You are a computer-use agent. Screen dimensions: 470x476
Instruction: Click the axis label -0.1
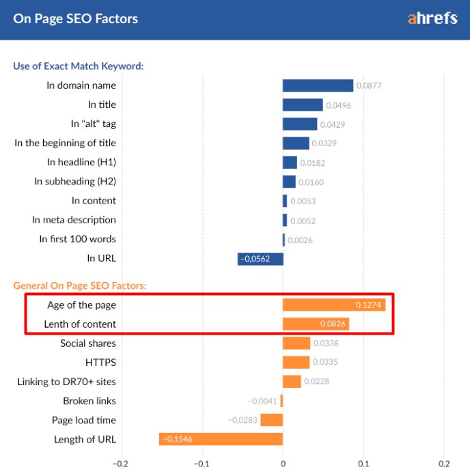[x=202, y=464]
